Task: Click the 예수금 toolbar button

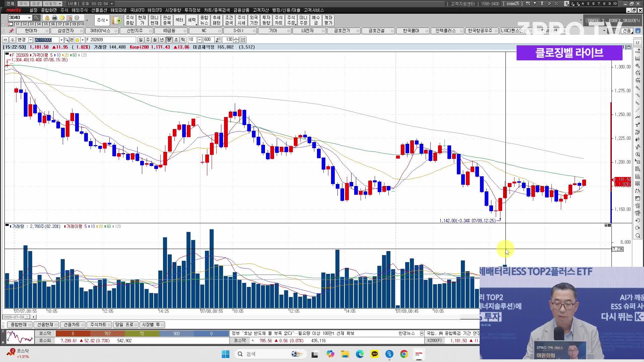Action: click(316, 20)
